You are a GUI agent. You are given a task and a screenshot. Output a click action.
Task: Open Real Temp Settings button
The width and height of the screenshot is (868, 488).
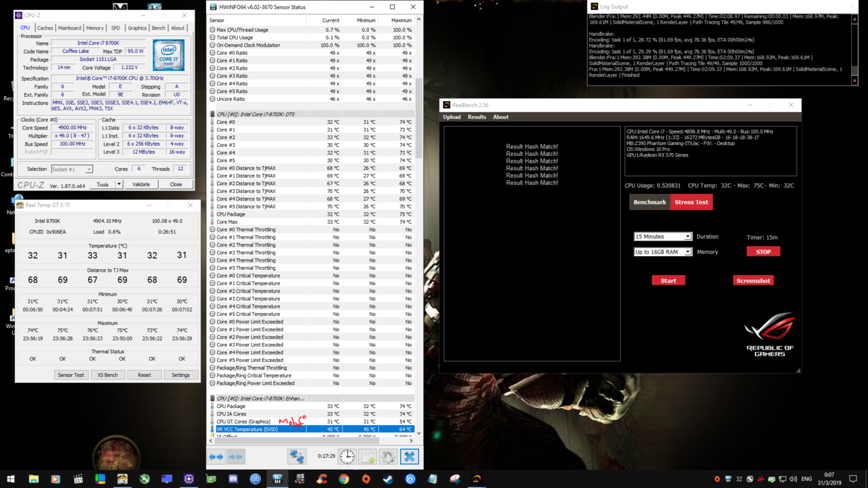(180, 375)
